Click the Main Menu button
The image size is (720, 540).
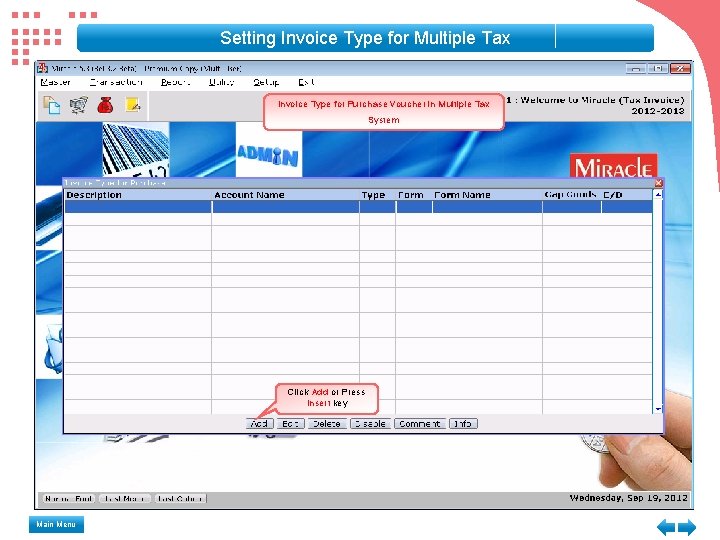tap(56, 524)
